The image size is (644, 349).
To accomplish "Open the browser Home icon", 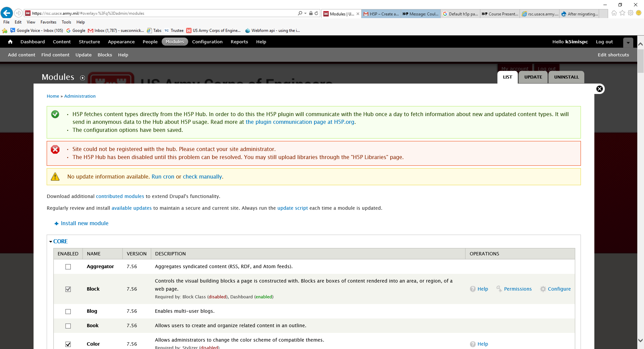I will (x=614, y=13).
